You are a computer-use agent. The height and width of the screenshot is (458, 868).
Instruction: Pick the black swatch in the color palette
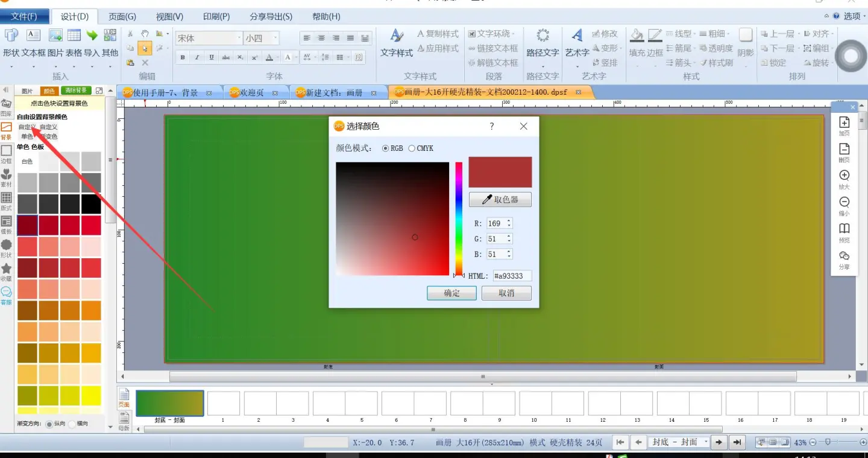tap(91, 204)
